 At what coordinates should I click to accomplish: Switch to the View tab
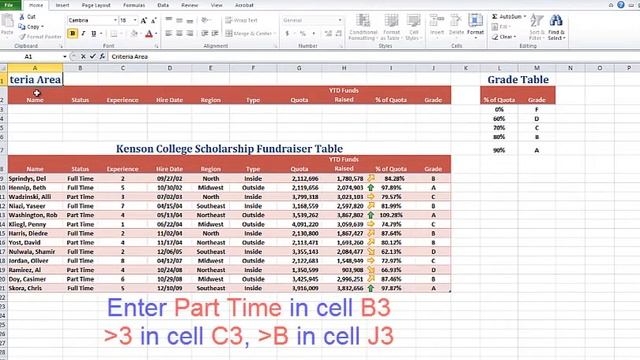(x=216, y=5)
